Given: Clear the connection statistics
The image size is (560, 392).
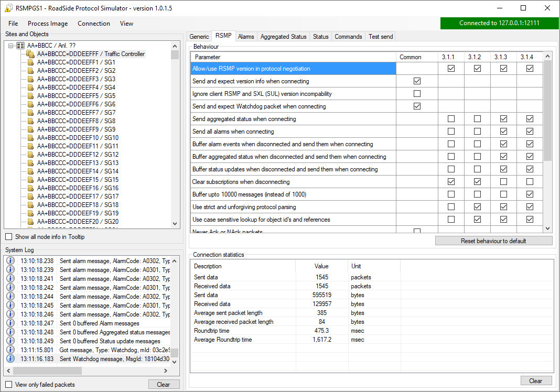Looking at the screenshot, I should (x=535, y=381).
